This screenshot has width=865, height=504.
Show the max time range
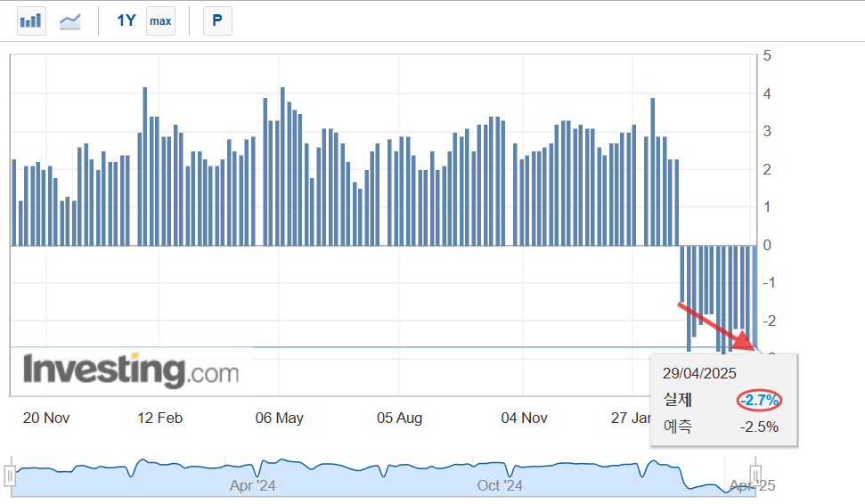click(x=160, y=20)
